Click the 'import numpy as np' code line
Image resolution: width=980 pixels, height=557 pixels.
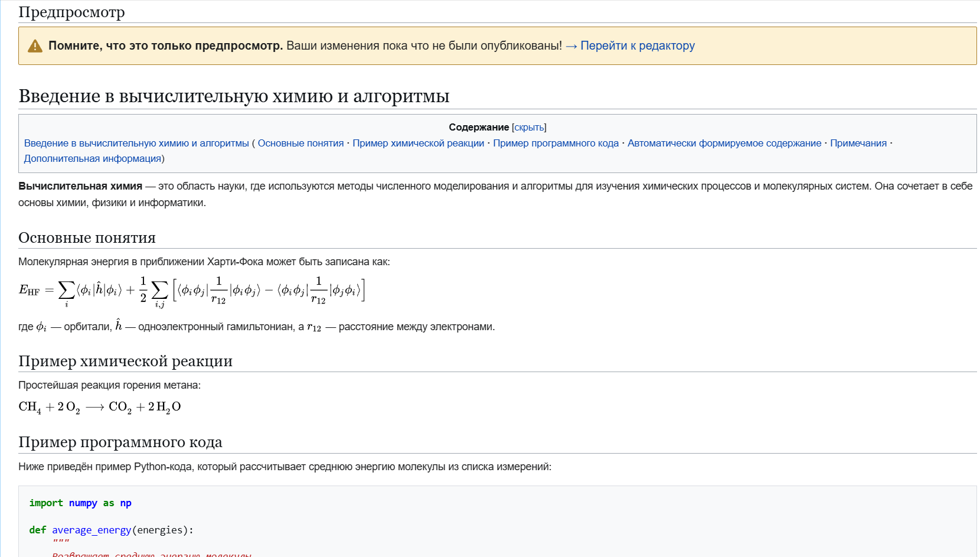80,503
